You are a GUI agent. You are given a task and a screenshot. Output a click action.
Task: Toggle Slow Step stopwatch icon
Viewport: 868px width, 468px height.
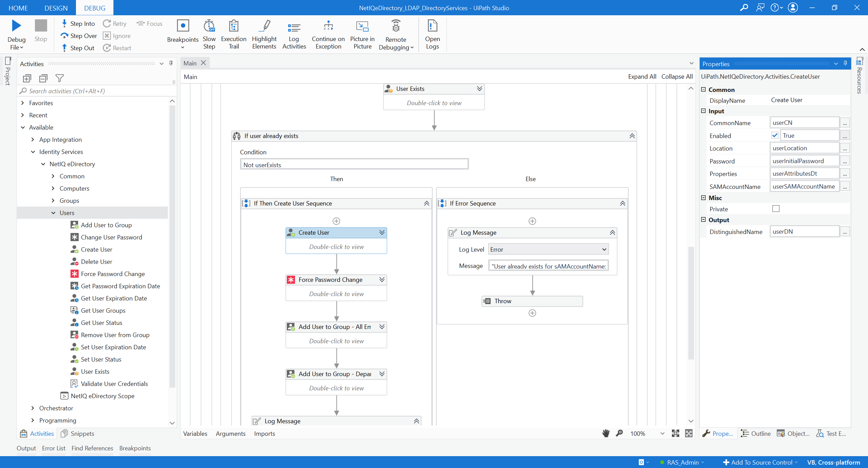coord(209,26)
